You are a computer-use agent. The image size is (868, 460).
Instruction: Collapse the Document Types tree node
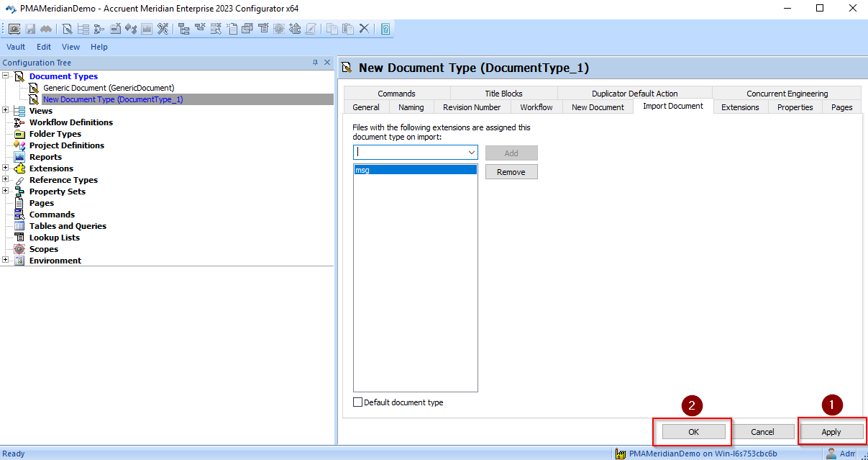pos(6,76)
